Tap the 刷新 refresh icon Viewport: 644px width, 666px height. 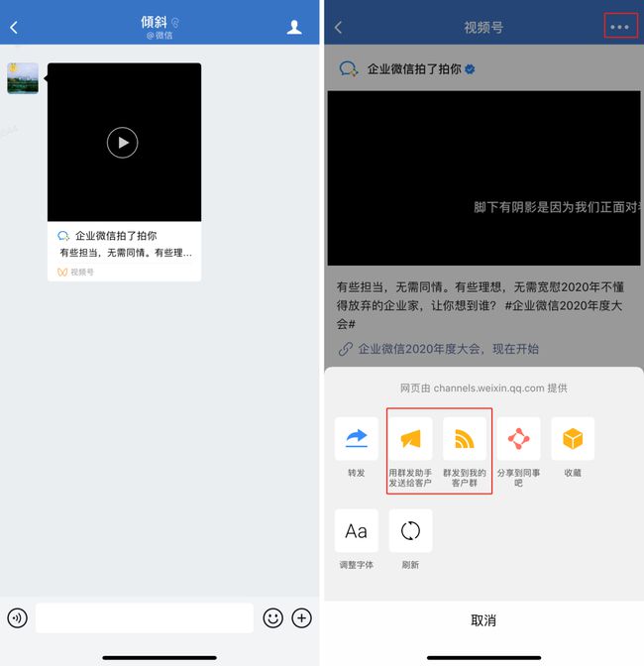point(410,531)
